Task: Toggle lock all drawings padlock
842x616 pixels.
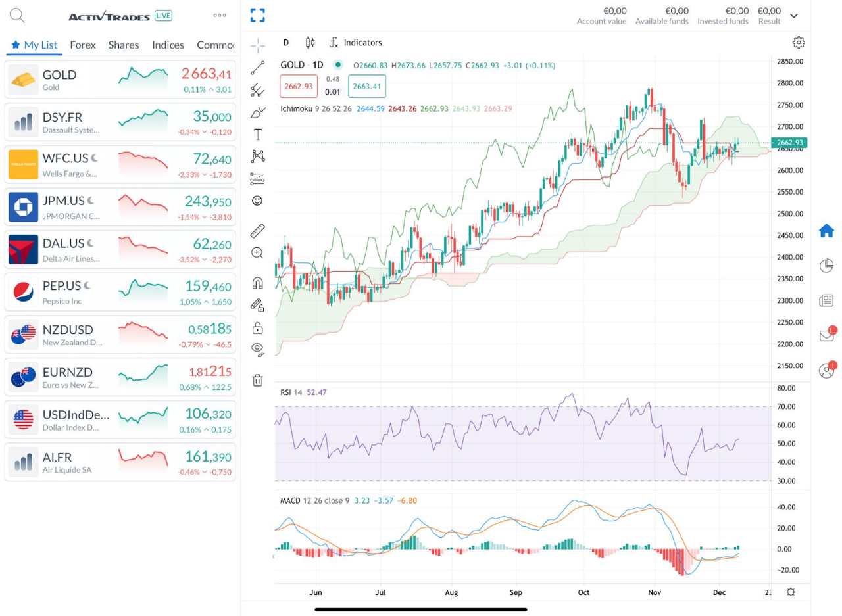Action: [258, 327]
